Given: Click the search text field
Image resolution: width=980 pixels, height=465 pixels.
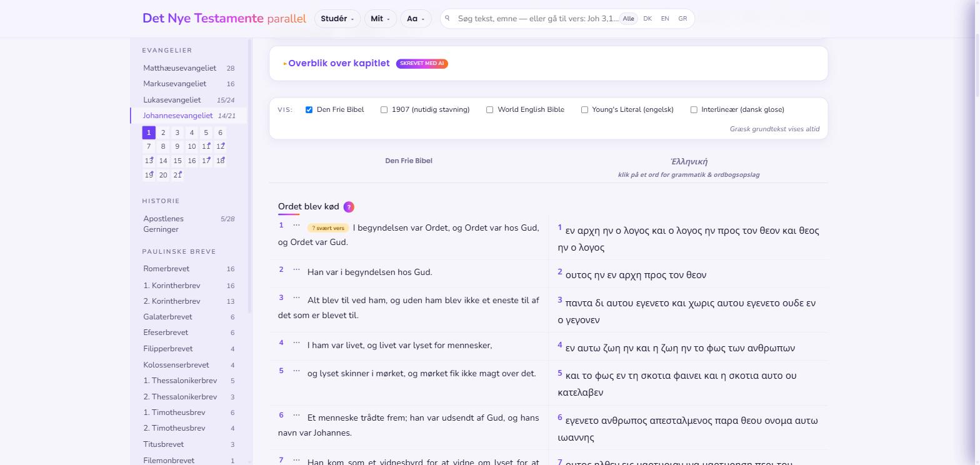Looking at the screenshot, I should (x=537, y=19).
